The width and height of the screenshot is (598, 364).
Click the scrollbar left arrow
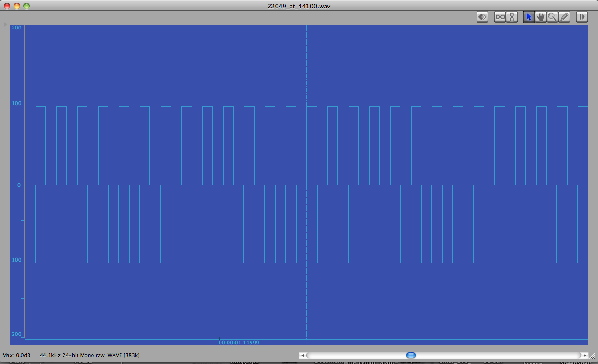coord(302,356)
